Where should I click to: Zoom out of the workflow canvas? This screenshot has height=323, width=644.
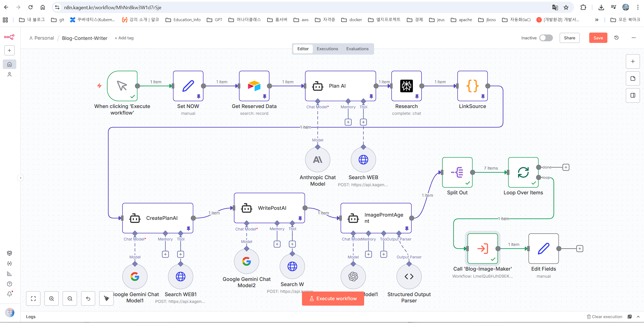[x=70, y=299]
